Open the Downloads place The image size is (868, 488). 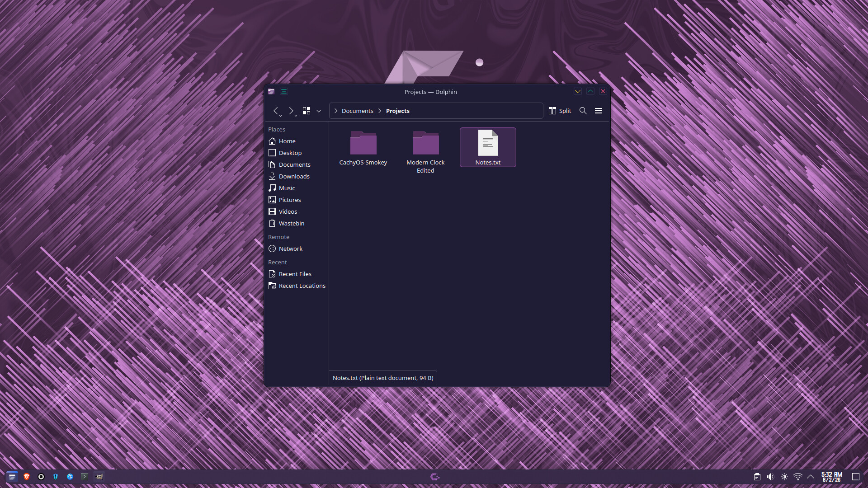click(x=294, y=176)
